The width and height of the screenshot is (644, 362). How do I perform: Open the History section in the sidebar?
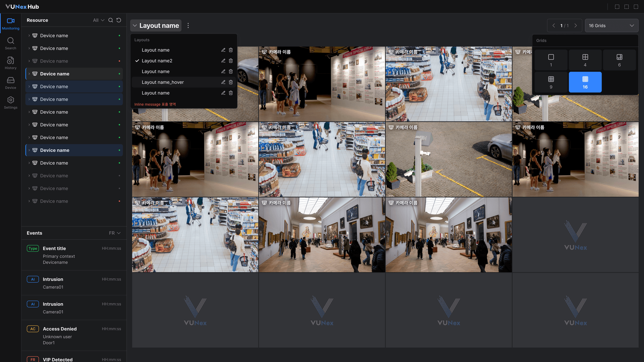pyautogui.click(x=10, y=63)
